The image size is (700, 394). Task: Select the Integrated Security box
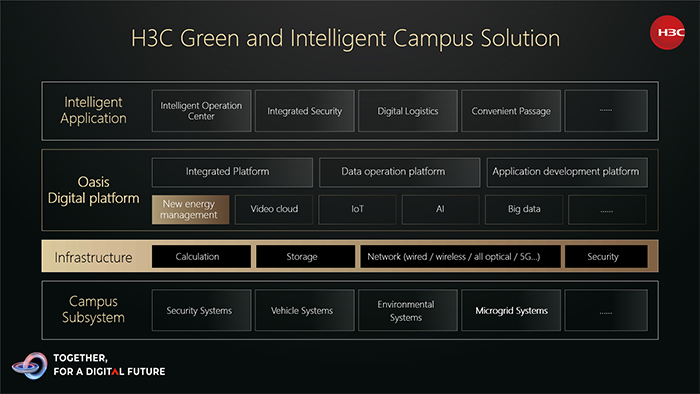pos(304,111)
